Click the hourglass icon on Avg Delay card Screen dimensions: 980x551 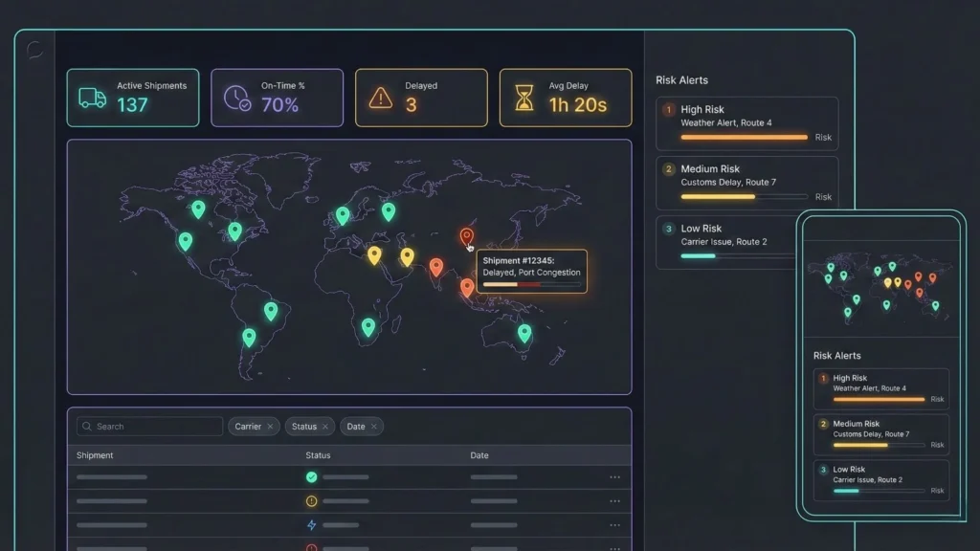point(523,97)
